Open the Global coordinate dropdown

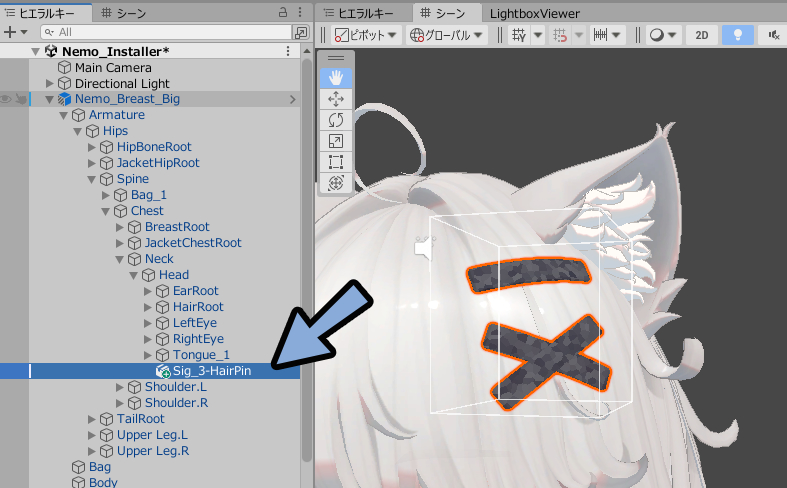[447, 35]
